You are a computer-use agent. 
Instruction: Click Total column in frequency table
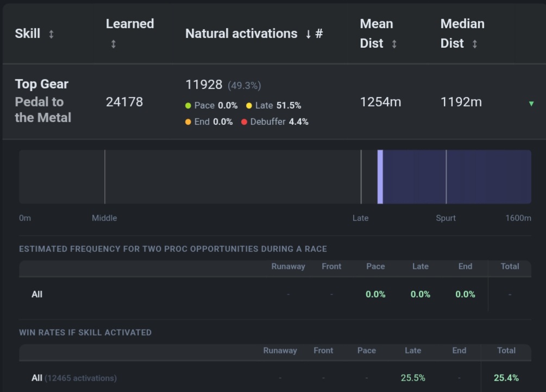click(x=510, y=267)
